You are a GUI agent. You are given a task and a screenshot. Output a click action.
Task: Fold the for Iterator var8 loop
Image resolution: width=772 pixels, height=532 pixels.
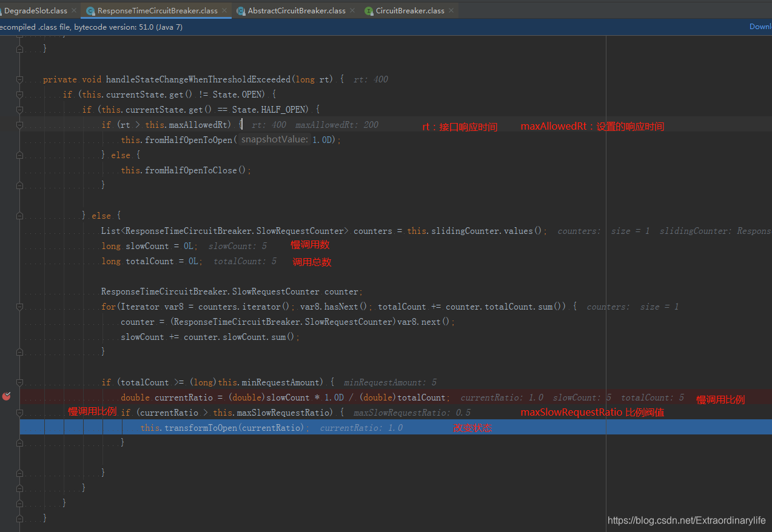click(19, 307)
